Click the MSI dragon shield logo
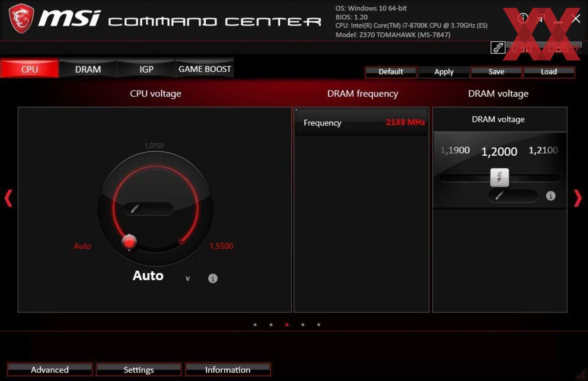 pos(22,19)
